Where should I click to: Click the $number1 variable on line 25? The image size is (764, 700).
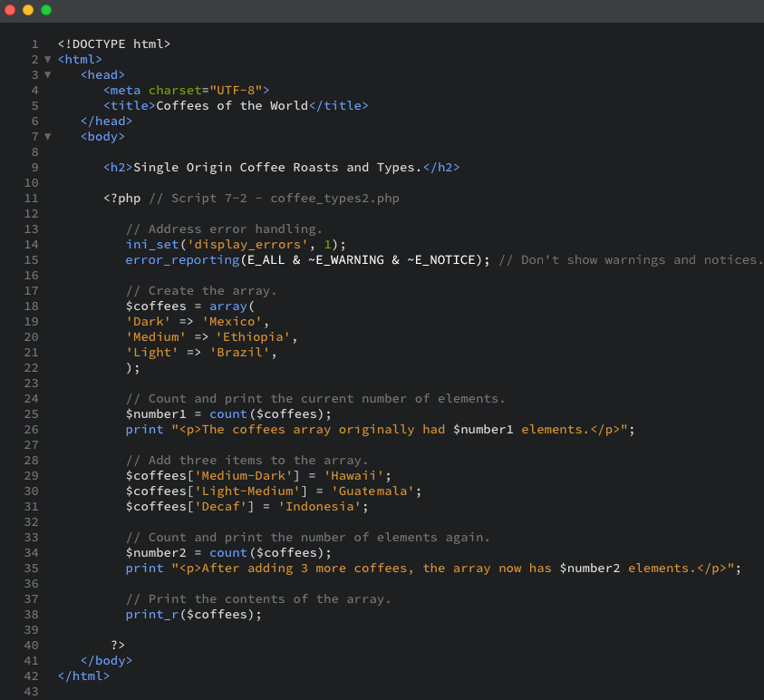click(156, 414)
